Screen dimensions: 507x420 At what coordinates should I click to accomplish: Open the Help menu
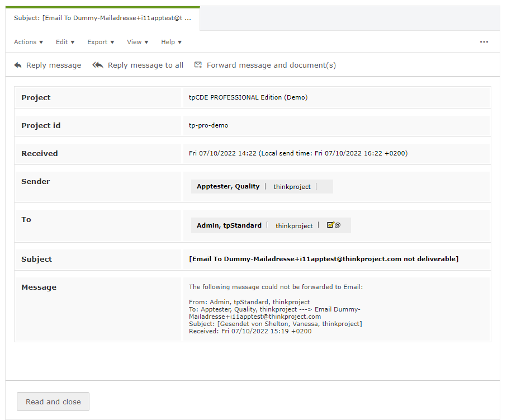tap(172, 42)
